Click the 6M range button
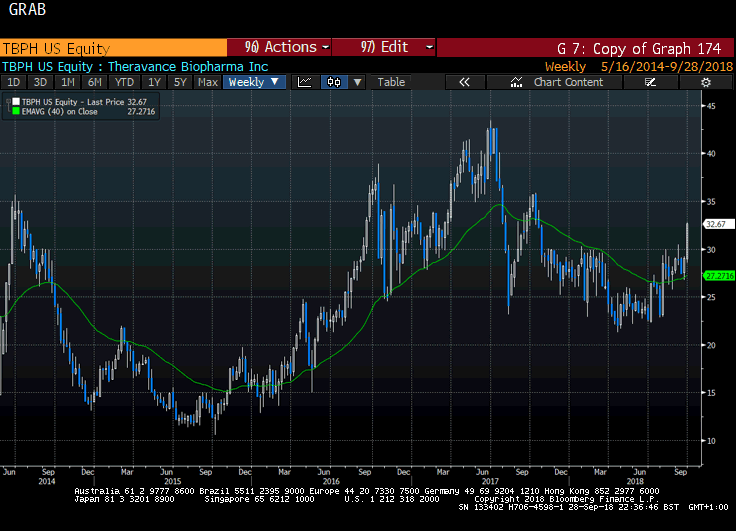The height and width of the screenshot is (531, 736). pyautogui.click(x=94, y=82)
